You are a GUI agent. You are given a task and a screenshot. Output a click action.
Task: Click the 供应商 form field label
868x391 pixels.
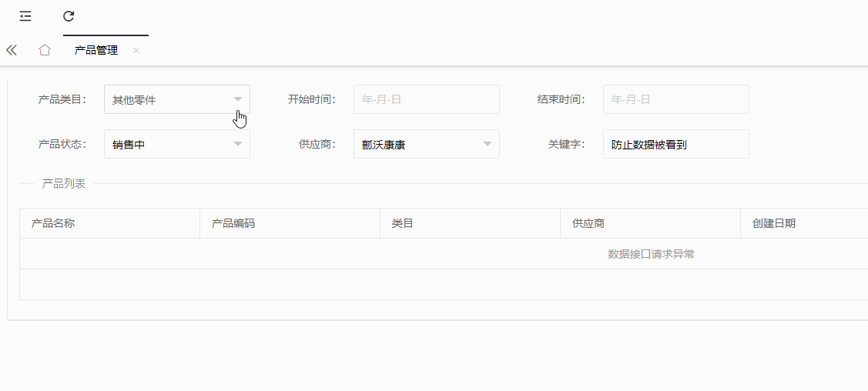[x=318, y=144]
